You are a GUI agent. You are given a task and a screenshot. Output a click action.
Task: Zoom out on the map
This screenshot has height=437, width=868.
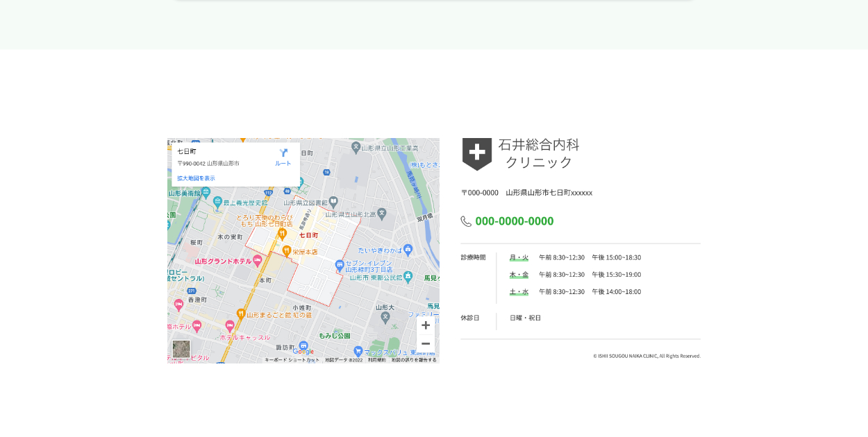click(426, 343)
